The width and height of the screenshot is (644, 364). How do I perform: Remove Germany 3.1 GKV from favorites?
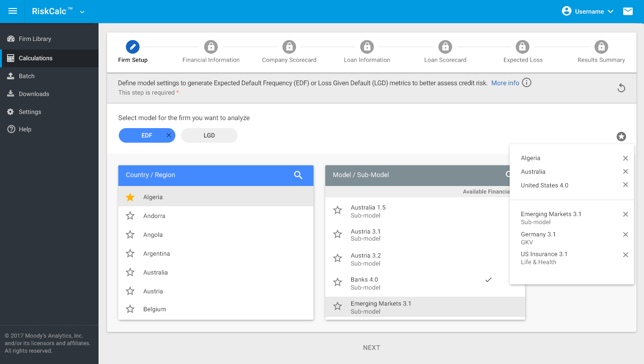pos(626,235)
